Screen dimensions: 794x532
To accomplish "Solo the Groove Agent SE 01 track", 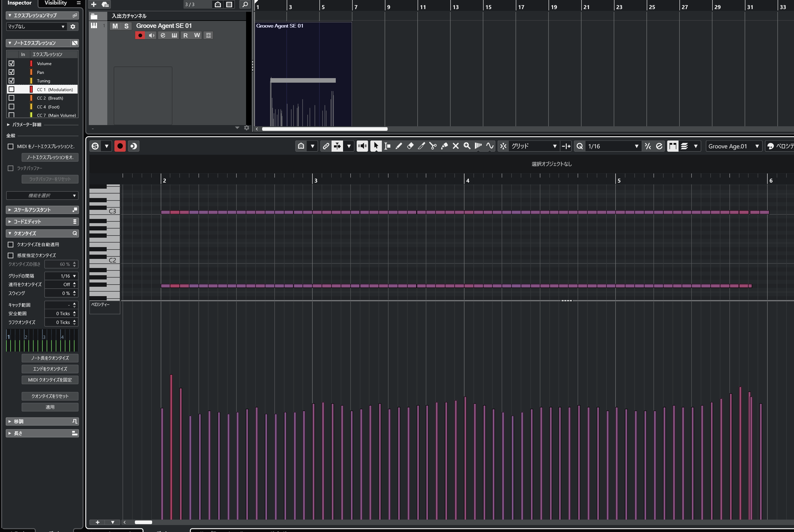I will 126,26.
